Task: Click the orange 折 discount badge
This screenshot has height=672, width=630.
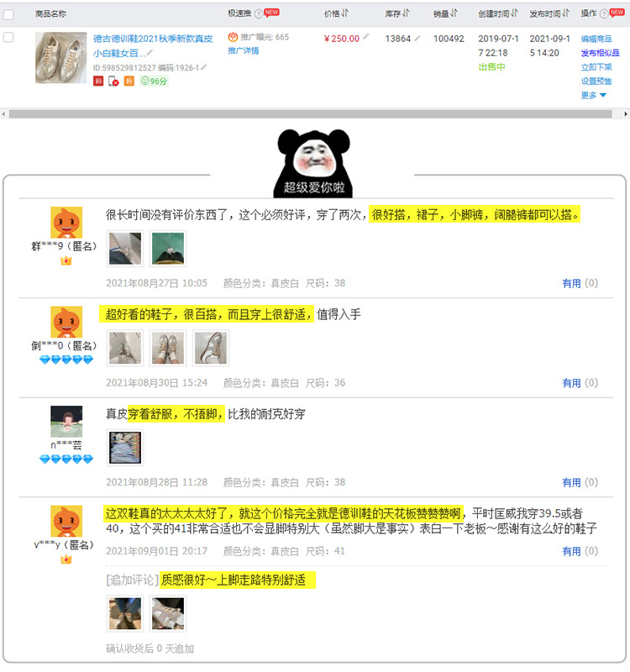Action: click(129, 81)
